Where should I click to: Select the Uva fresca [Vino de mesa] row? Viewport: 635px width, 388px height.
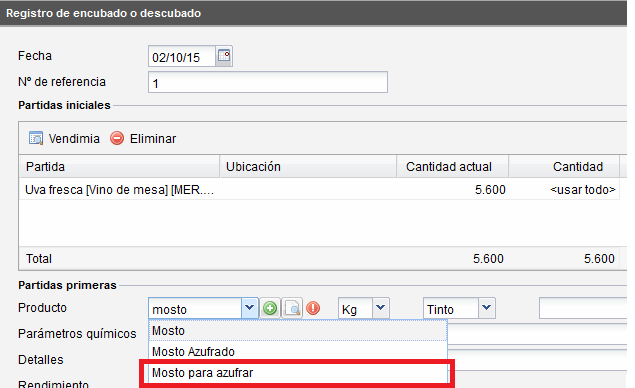point(319,190)
